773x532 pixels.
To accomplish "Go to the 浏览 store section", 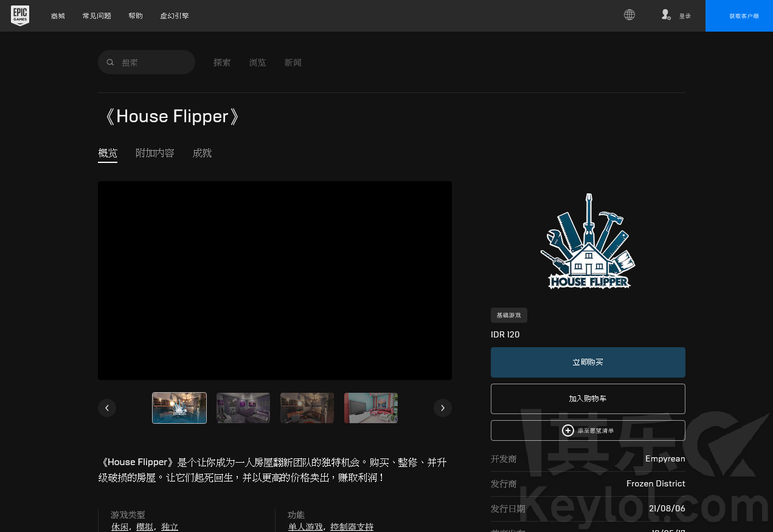I will click(x=257, y=63).
